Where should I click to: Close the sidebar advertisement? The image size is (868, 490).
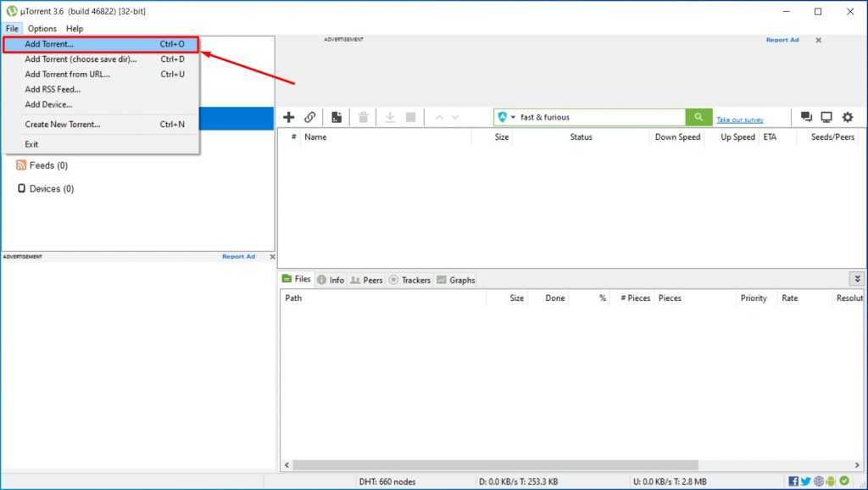272,256
